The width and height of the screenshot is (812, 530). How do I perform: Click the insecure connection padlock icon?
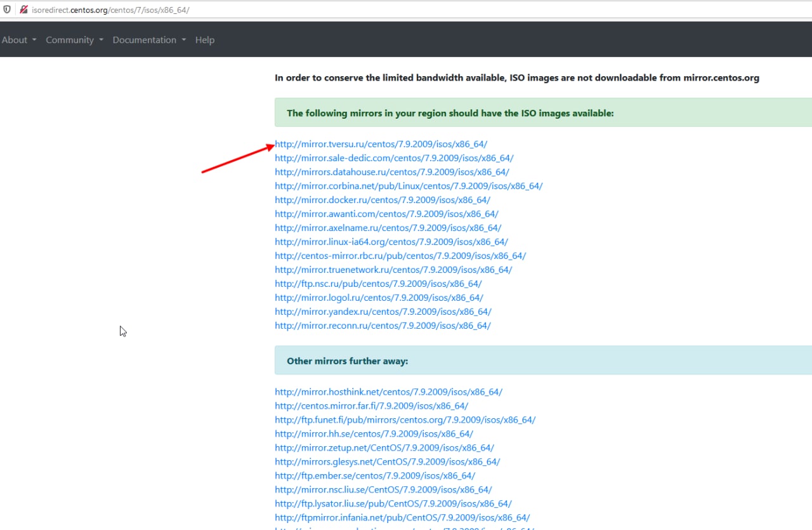[x=23, y=10]
